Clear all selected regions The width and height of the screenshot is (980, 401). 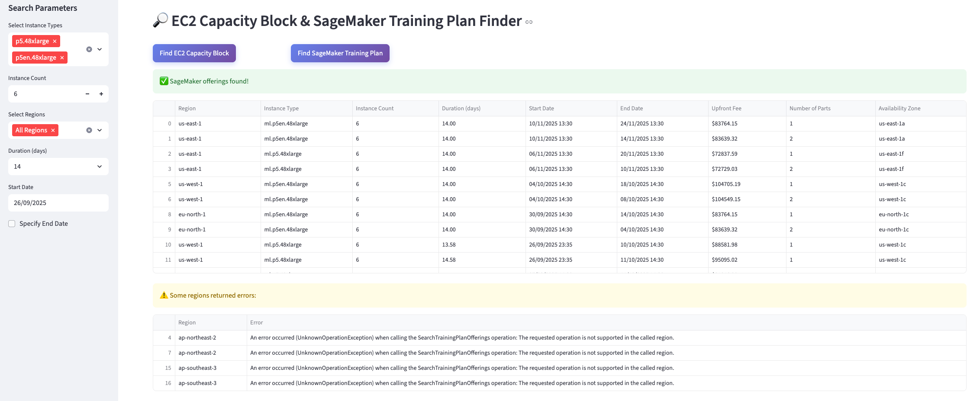tap(89, 130)
